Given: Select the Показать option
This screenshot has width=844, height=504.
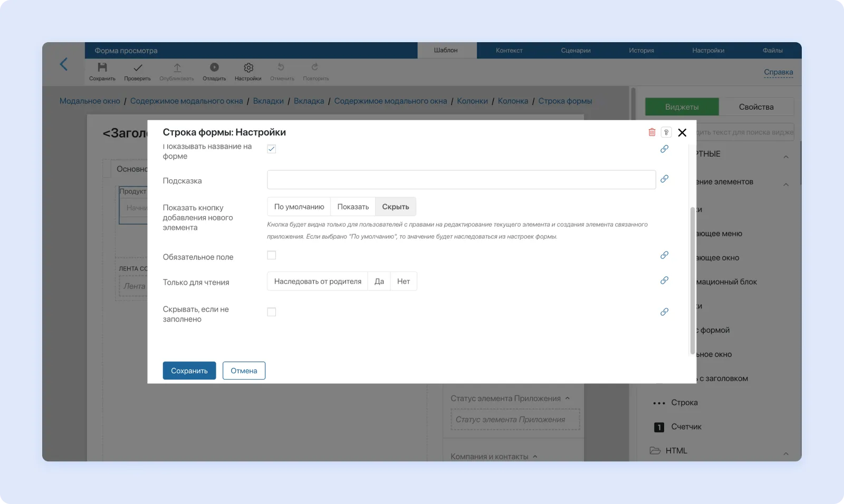Looking at the screenshot, I should (x=353, y=207).
